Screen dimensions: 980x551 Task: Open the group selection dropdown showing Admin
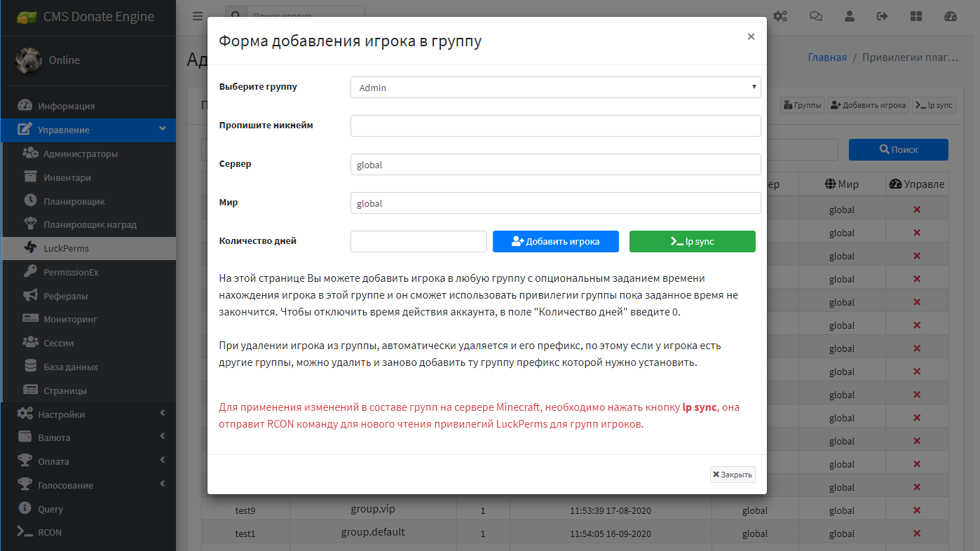(x=555, y=88)
